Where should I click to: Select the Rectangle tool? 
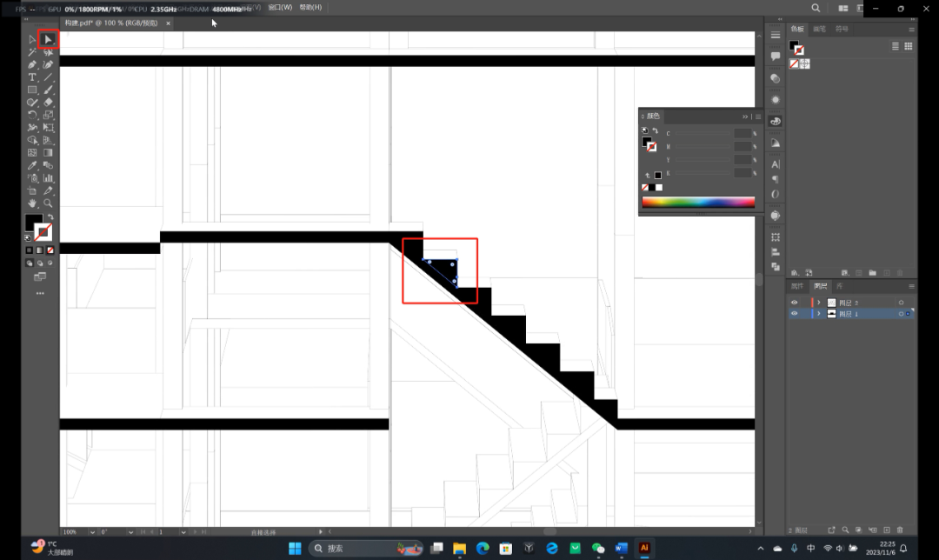tap(32, 90)
